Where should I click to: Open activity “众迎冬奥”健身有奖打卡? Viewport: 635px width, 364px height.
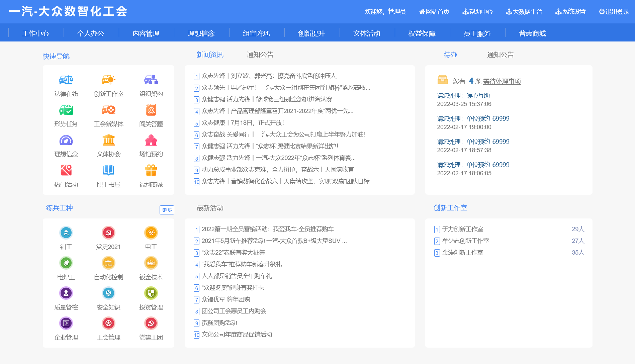[x=233, y=288]
